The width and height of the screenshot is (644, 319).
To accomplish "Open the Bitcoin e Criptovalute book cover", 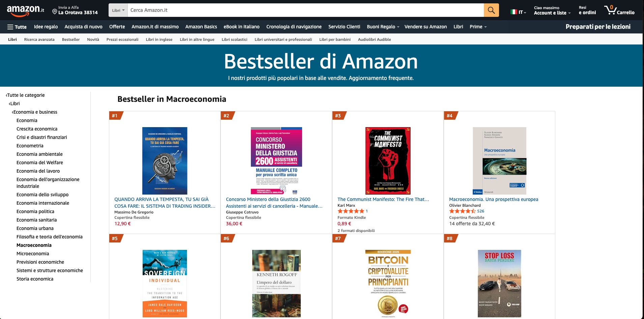I will click(x=388, y=284).
